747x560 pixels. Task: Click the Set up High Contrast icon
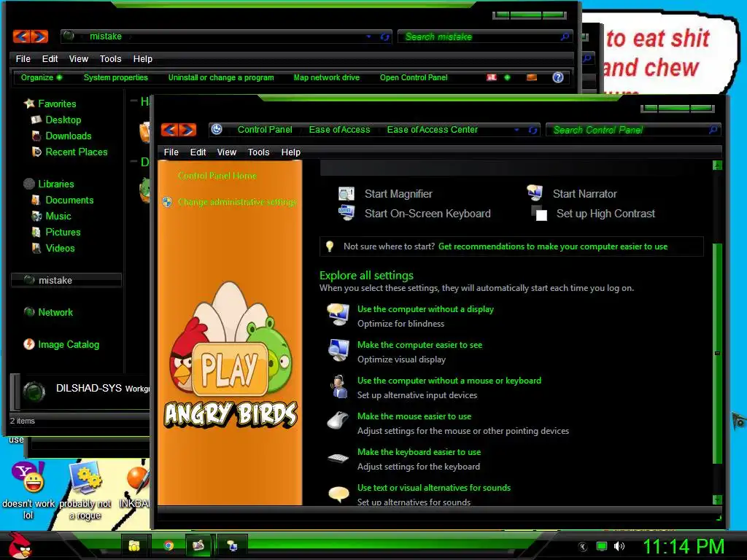[539, 214]
